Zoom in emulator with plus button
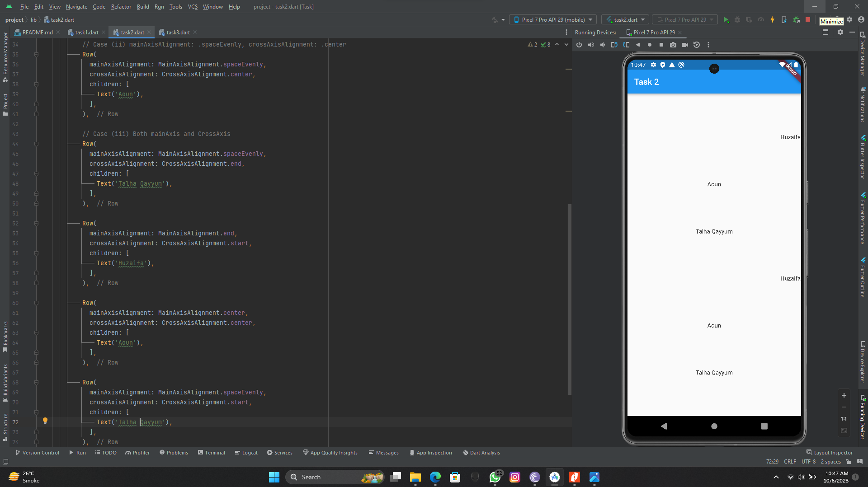868x487 pixels. (844, 395)
